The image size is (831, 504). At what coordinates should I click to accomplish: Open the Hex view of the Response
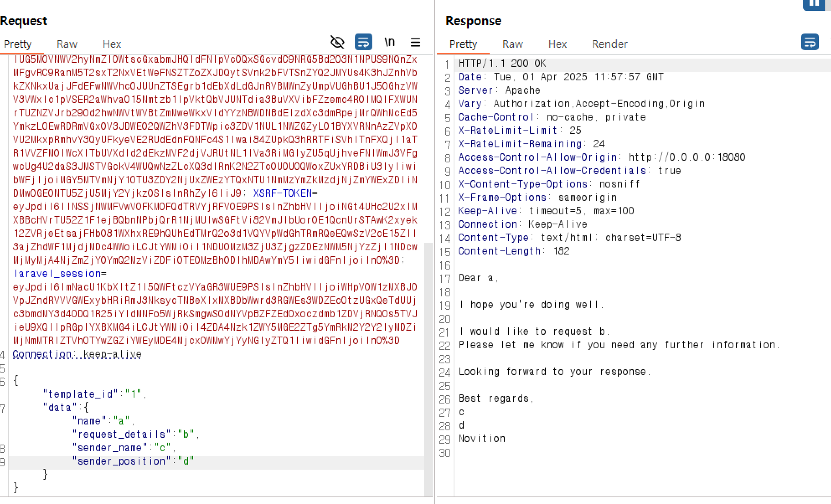[x=557, y=44]
